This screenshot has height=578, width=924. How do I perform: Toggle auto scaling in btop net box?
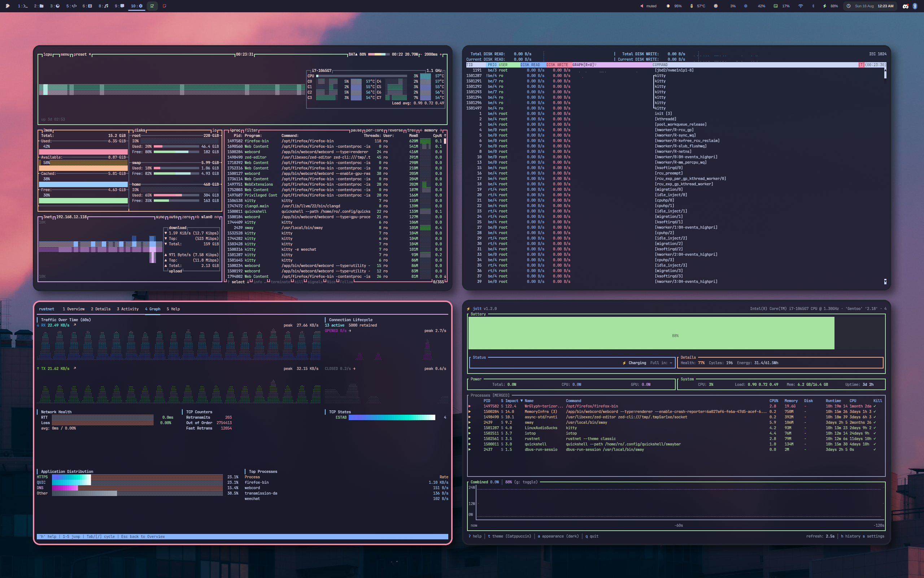173,217
